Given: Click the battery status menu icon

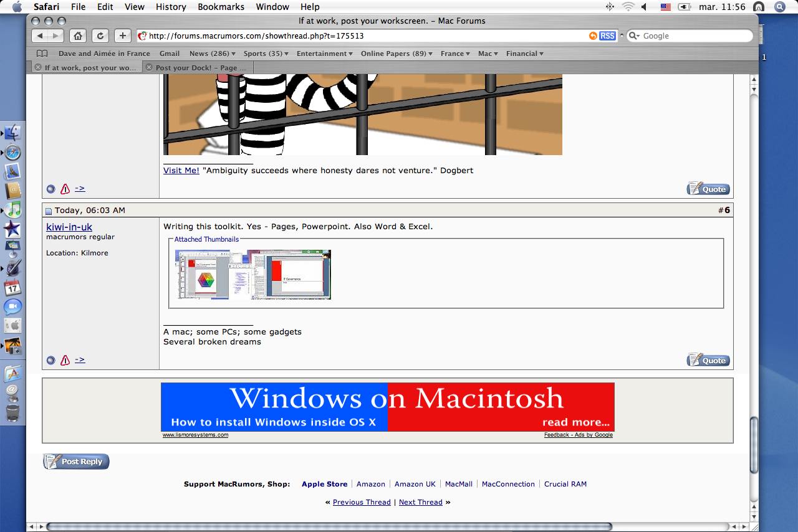Looking at the screenshot, I should (x=685, y=7).
